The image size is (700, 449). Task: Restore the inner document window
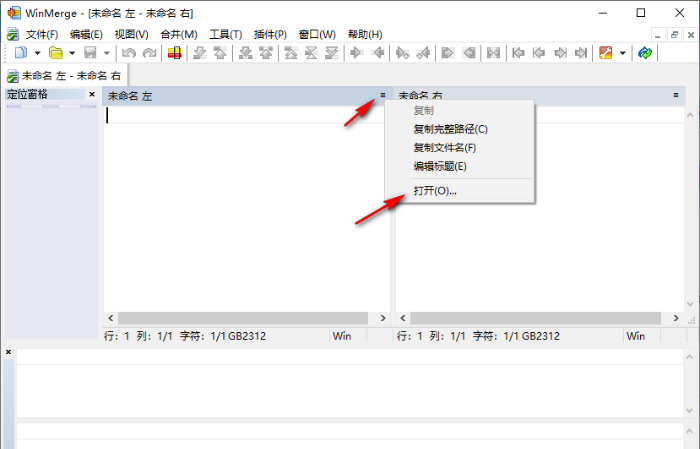click(x=674, y=34)
